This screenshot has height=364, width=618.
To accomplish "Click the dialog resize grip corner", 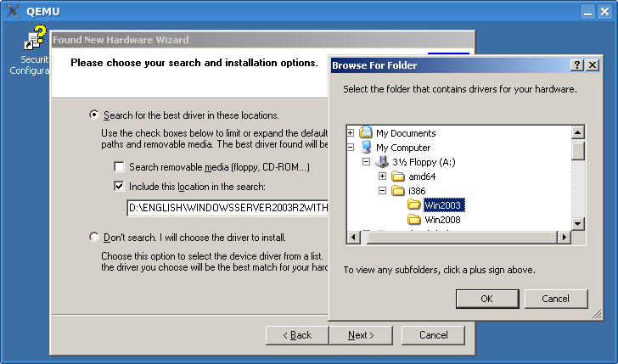I will coord(596,314).
